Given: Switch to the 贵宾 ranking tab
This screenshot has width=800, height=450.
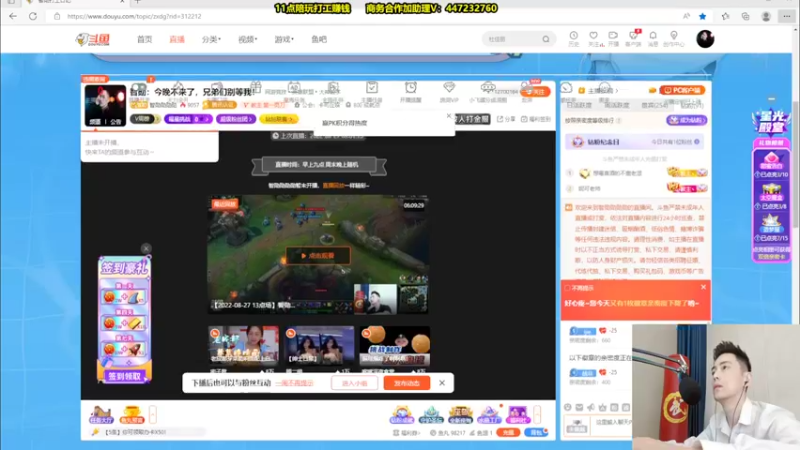Looking at the screenshot, I should pos(655,105).
